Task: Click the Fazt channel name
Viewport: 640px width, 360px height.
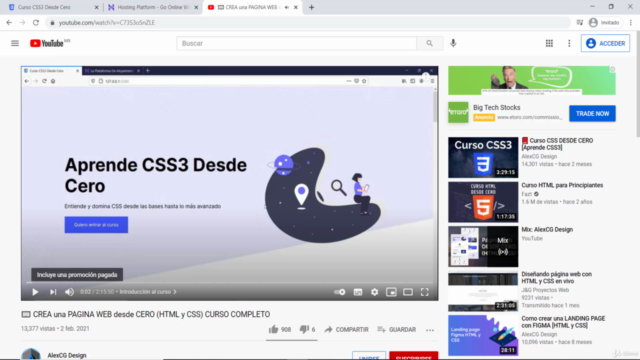Action: 527,194
